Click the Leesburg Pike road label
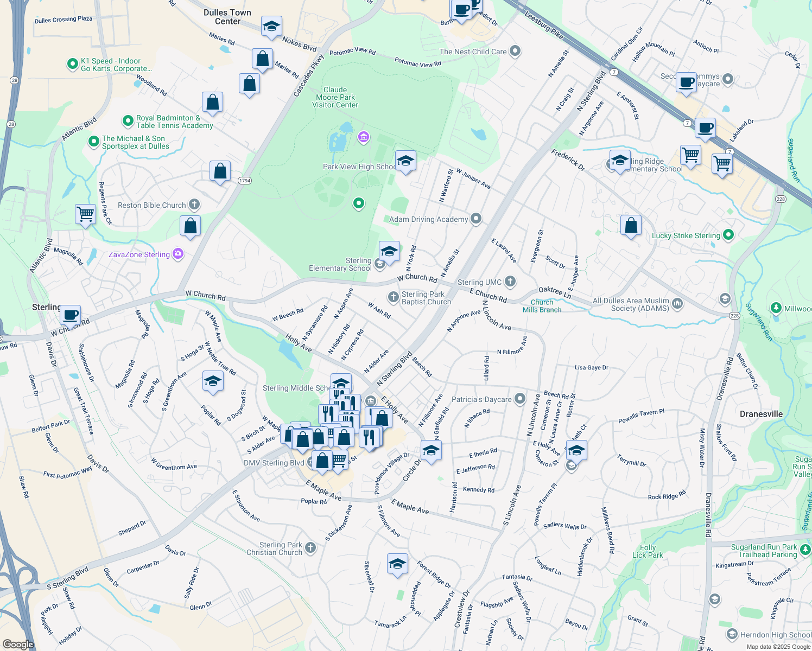 (544, 24)
